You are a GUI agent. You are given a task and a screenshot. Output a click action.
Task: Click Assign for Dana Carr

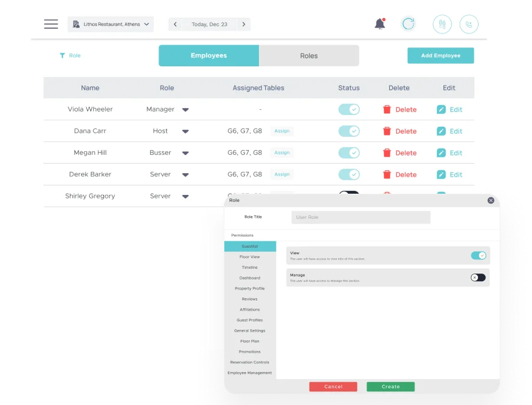click(282, 131)
